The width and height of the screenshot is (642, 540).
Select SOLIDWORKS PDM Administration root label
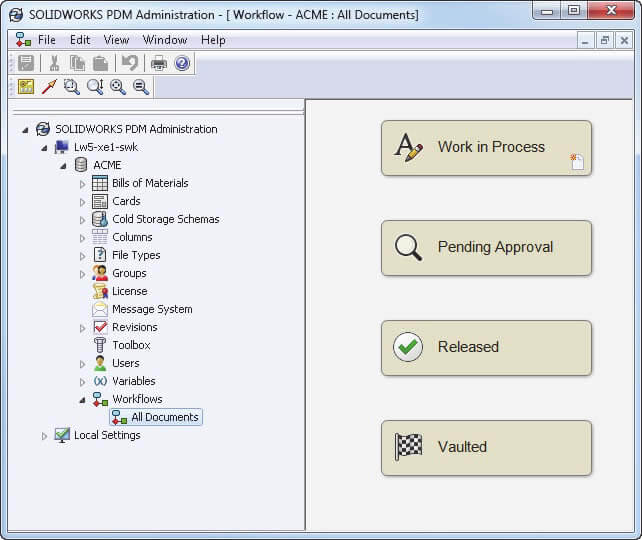[136, 129]
